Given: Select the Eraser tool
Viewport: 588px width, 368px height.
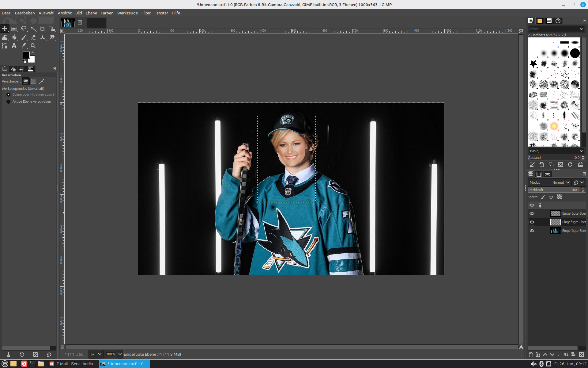Looking at the screenshot, I should (33, 37).
